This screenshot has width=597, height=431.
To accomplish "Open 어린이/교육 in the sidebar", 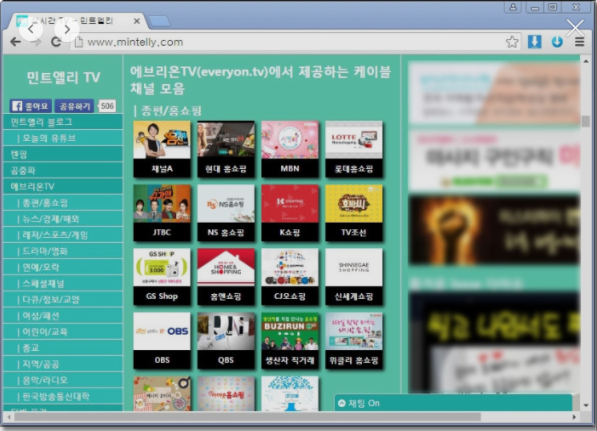I will (x=63, y=332).
